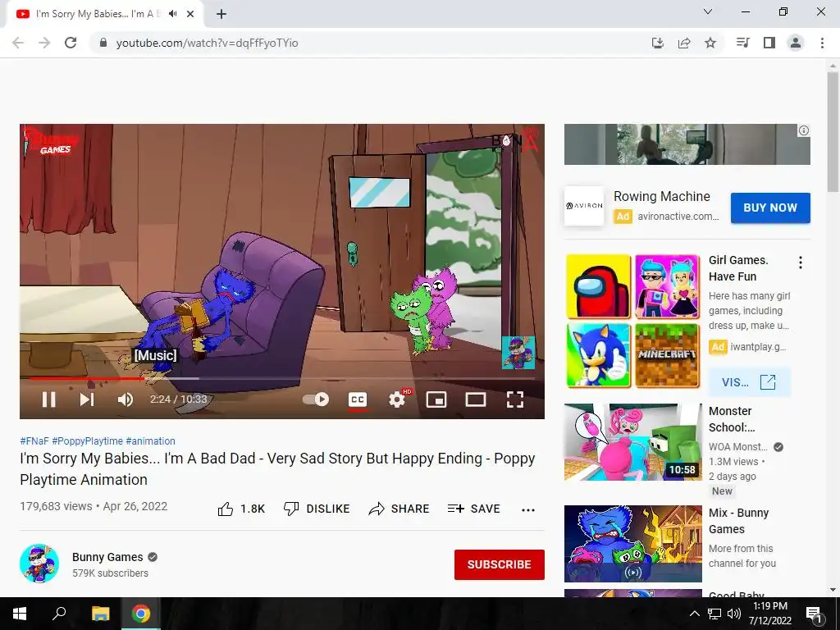Pause the video playback
The image size is (840, 630).
click(x=48, y=399)
